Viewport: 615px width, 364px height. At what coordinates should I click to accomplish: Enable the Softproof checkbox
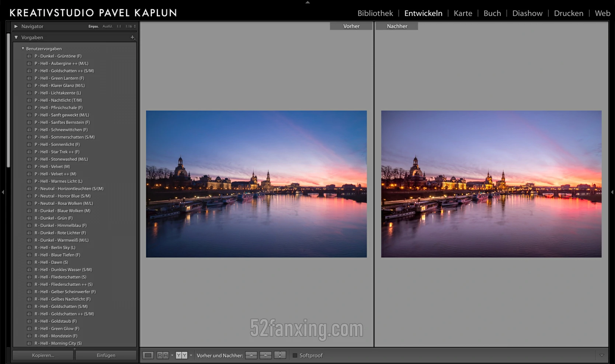295,356
